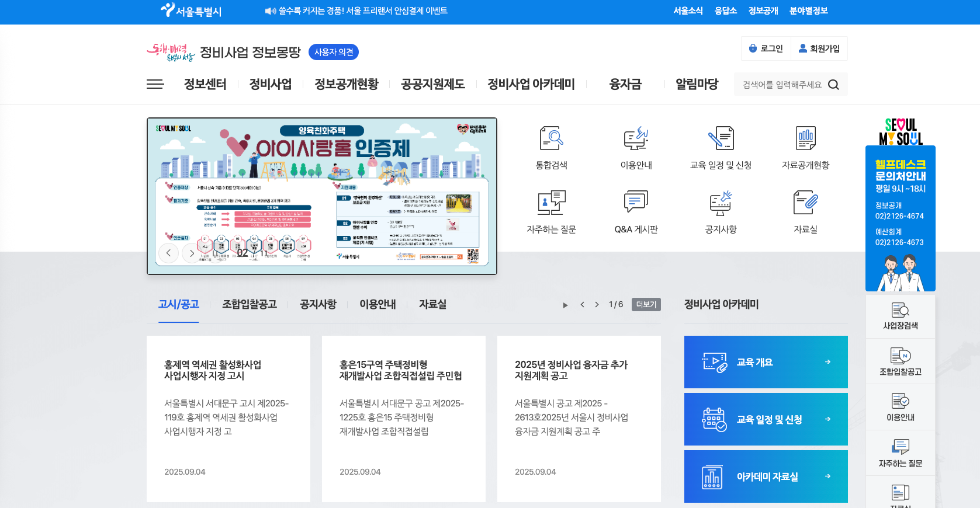
Task: Click the 헬프데스크 문의처안내 banner
Action: click(x=901, y=218)
